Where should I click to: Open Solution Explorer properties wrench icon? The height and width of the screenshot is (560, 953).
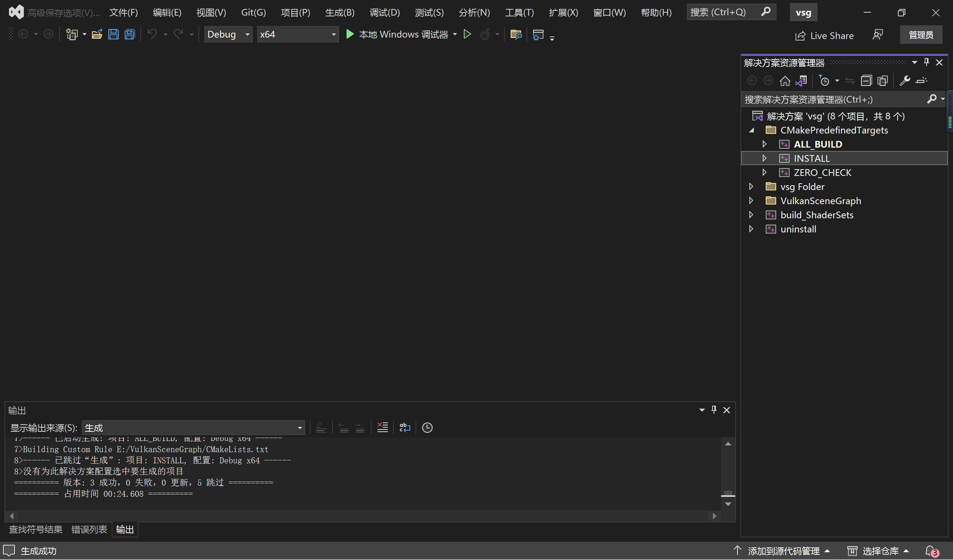pyautogui.click(x=905, y=80)
